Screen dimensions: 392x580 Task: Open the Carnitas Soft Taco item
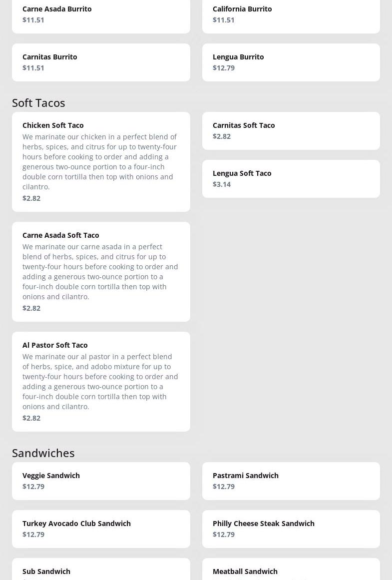pyautogui.click(x=291, y=131)
